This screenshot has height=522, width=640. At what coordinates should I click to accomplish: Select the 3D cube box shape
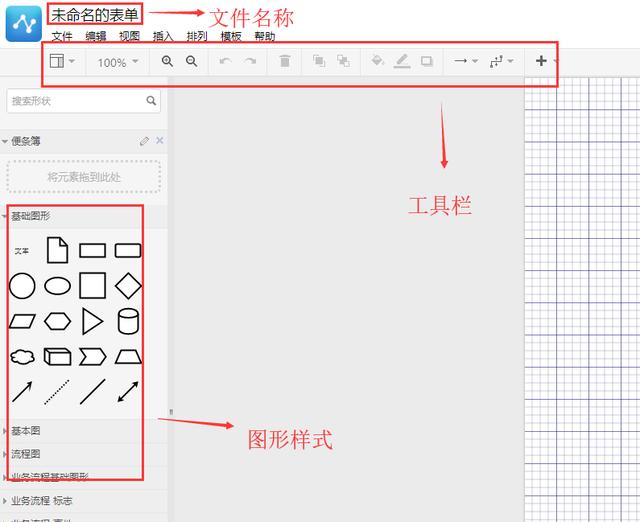tap(58, 357)
